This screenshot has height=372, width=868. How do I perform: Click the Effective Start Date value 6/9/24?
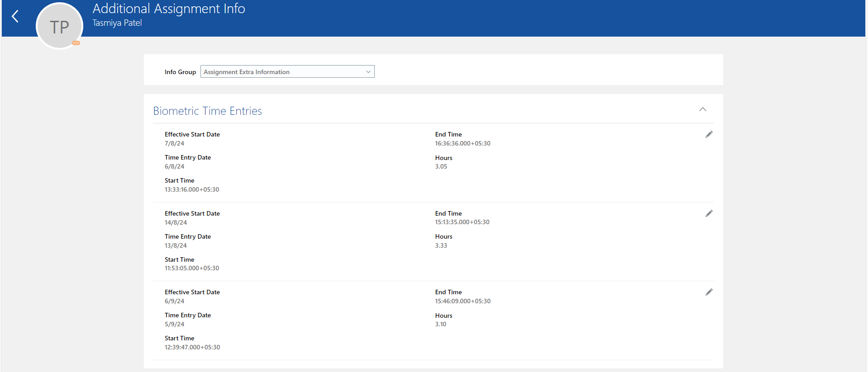tap(174, 301)
